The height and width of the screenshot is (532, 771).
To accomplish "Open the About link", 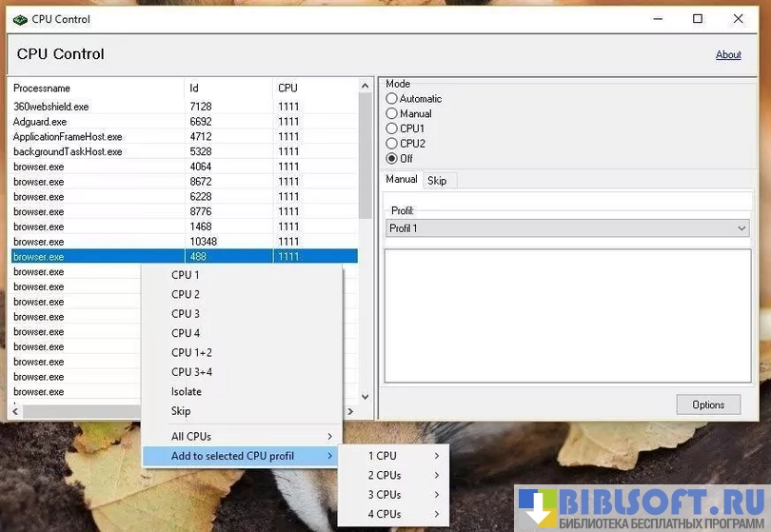I will 728,55.
